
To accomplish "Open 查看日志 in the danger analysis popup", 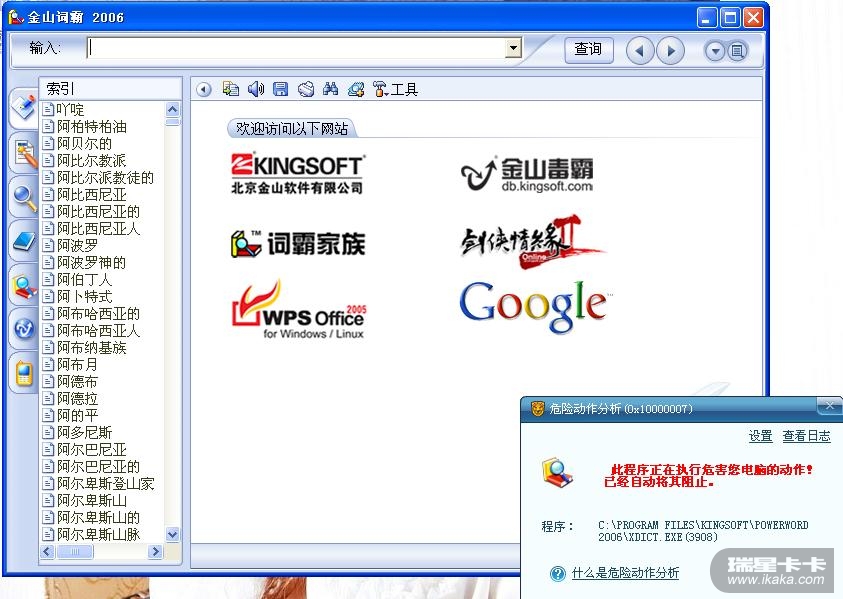I will point(806,436).
